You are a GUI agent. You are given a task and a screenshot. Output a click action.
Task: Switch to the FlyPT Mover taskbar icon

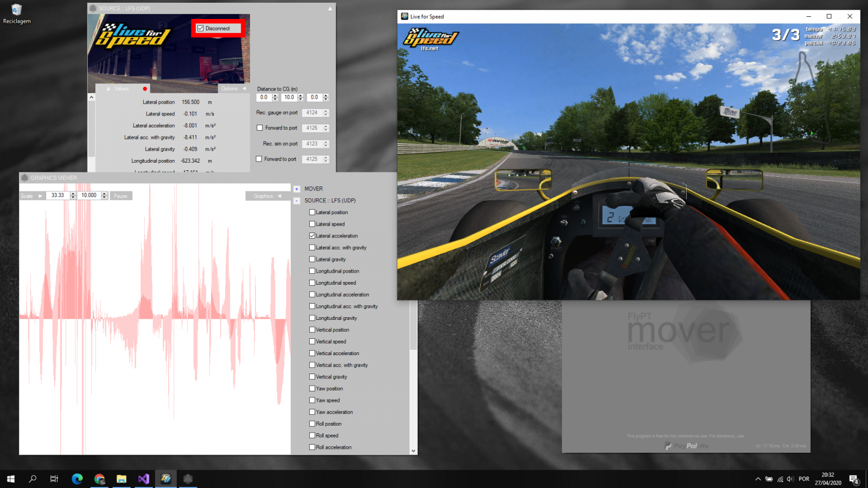188,479
